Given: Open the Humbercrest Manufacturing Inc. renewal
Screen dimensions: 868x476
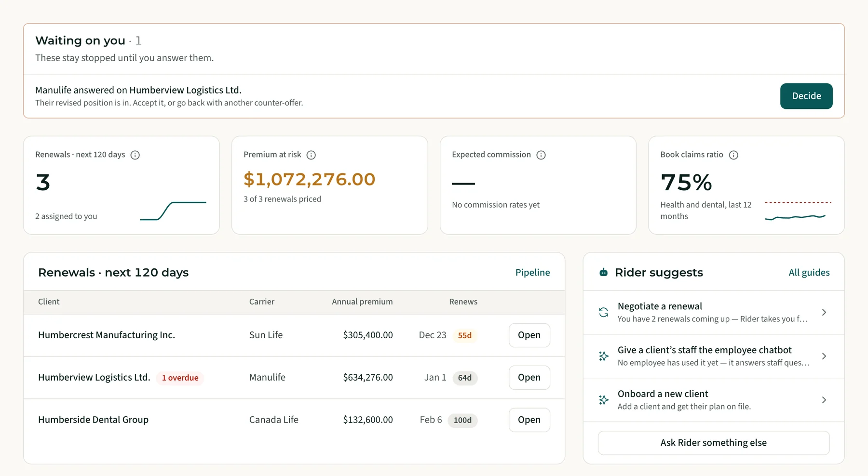Looking at the screenshot, I should pos(529,335).
